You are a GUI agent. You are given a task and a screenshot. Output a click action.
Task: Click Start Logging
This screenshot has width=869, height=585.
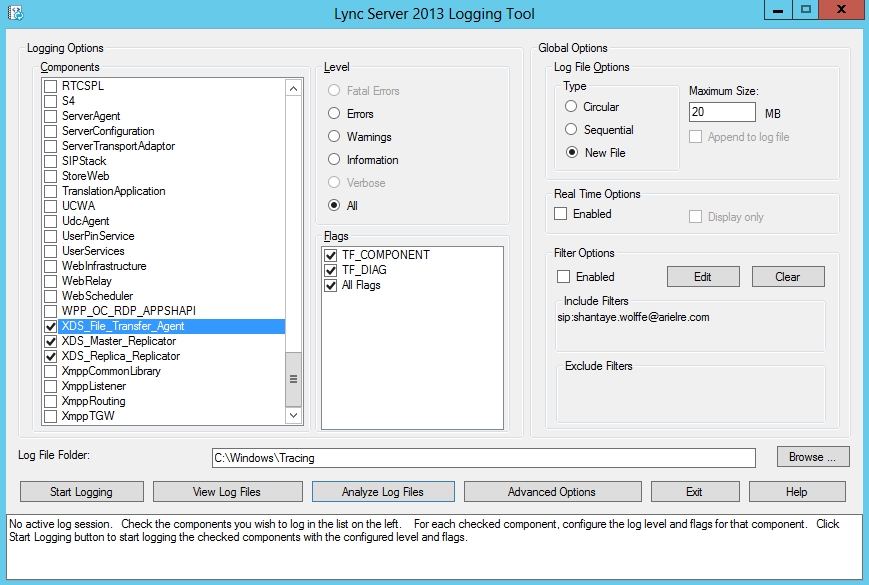(x=81, y=491)
